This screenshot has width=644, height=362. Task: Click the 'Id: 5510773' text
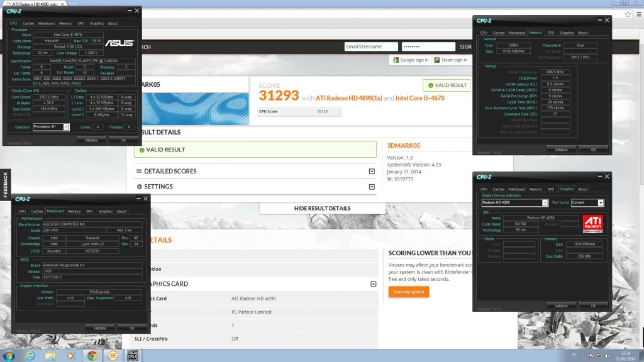coord(400,179)
